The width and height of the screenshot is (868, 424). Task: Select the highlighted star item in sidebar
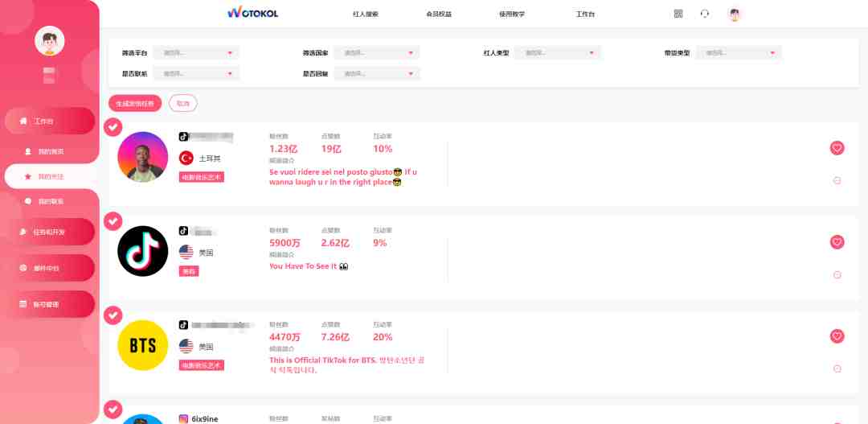coord(51,177)
